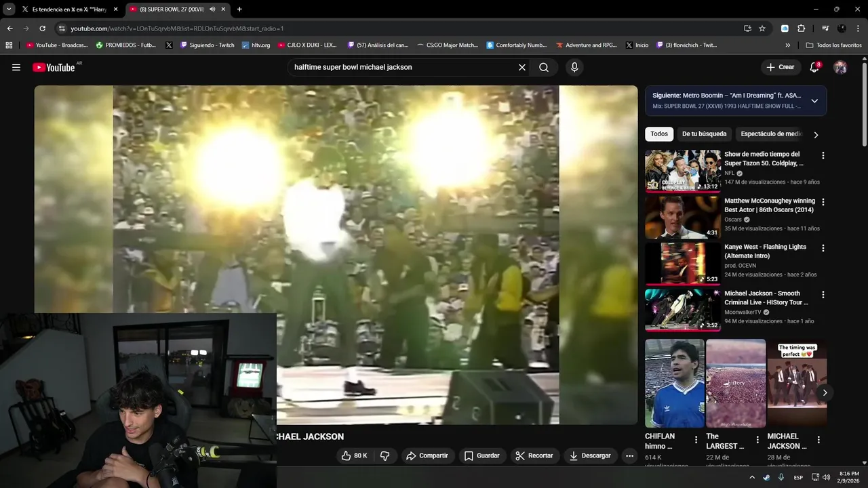This screenshot has height=488, width=868.
Task: Go back in Chrome browser history
Action: 9,28
